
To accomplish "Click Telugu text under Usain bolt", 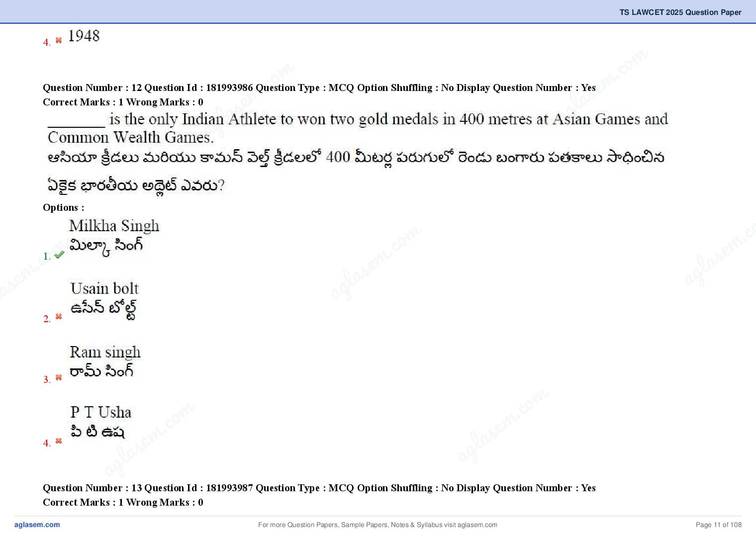I will pyautogui.click(x=103, y=310).
